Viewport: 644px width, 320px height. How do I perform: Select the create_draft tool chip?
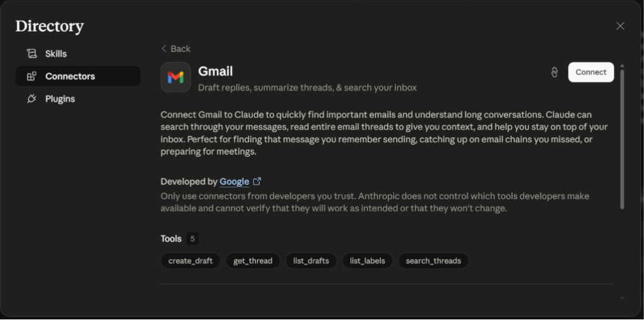[x=191, y=261]
